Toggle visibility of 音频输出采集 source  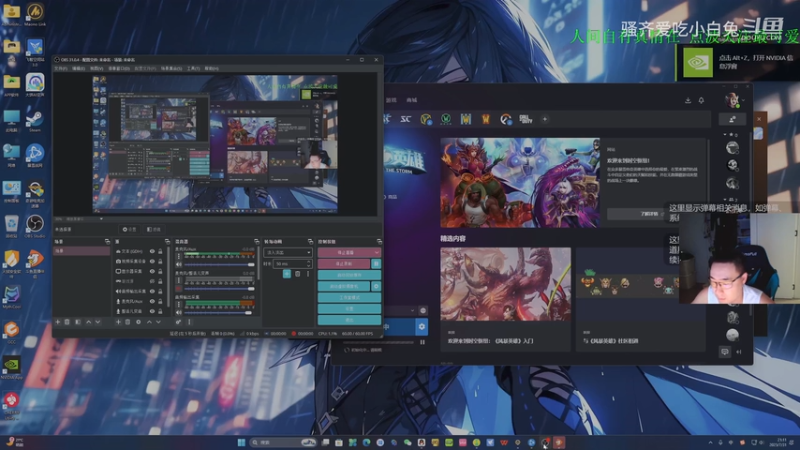(x=152, y=291)
